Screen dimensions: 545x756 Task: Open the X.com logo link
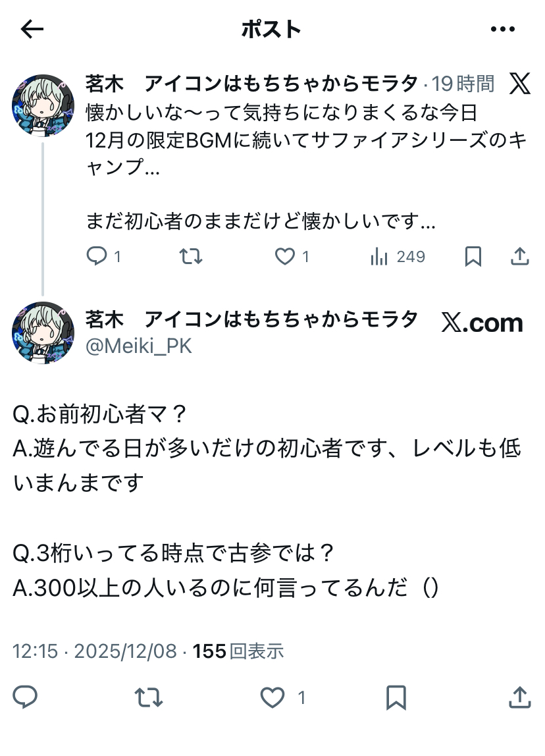point(482,323)
